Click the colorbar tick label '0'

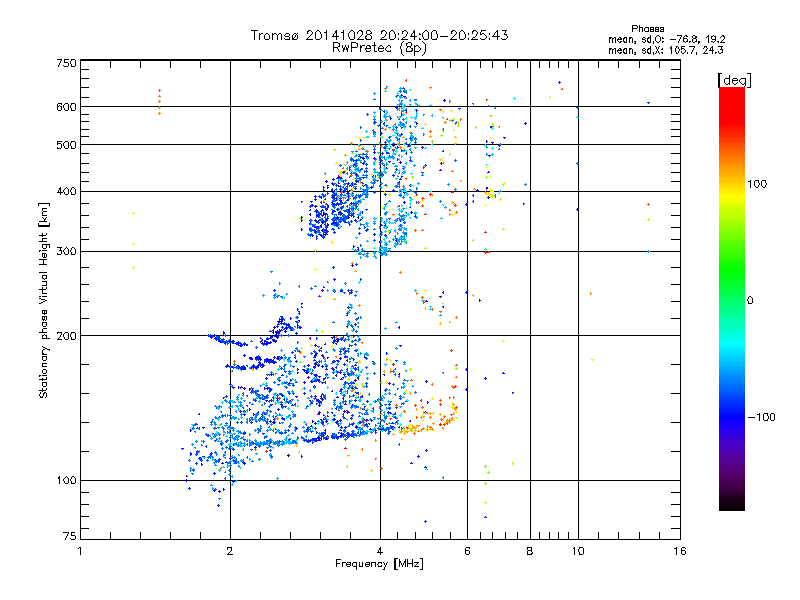[x=750, y=301]
